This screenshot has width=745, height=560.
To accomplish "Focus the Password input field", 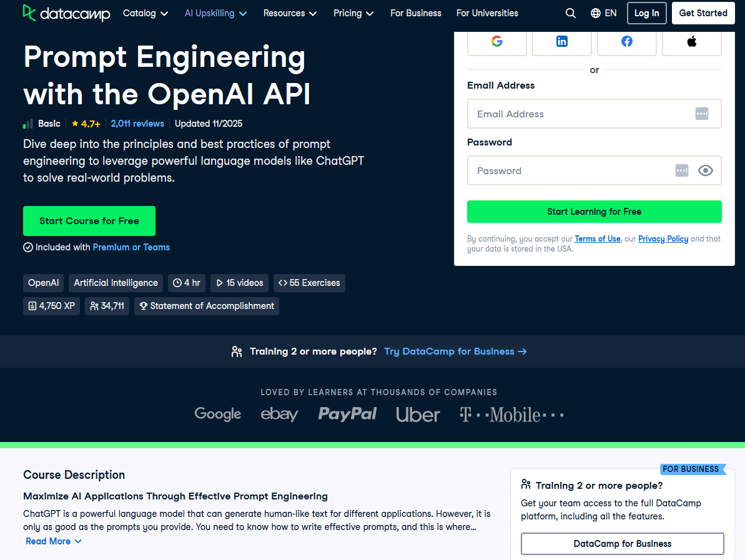I will [595, 170].
